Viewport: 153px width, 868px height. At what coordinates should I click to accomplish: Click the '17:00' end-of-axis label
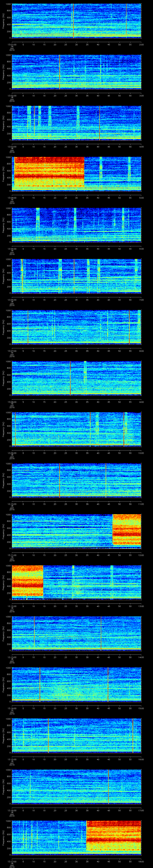pyautogui.click(x=141, y=811)
